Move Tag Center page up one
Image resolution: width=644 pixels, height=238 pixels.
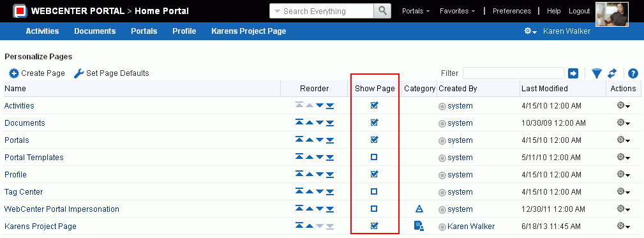310,191
